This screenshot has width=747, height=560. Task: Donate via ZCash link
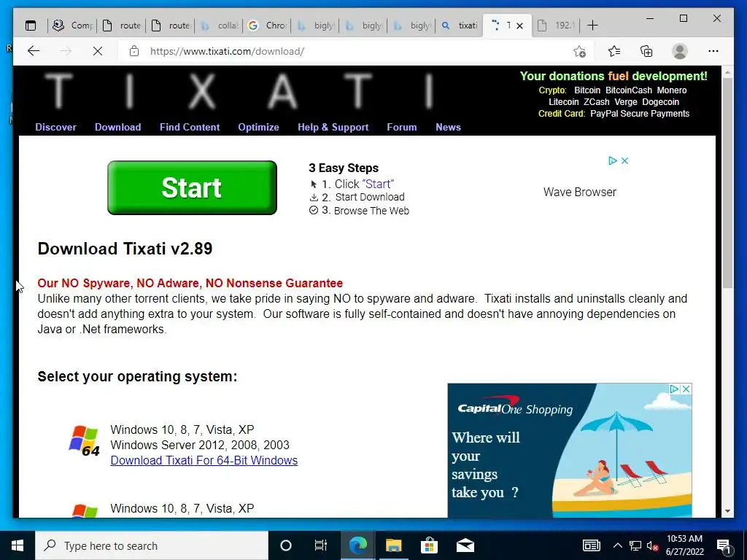(597, 102)
